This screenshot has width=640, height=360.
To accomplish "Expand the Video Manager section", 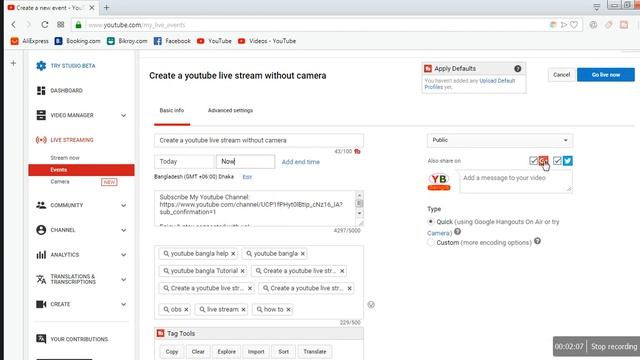I will pyautogui.click(x=123, y=116).
